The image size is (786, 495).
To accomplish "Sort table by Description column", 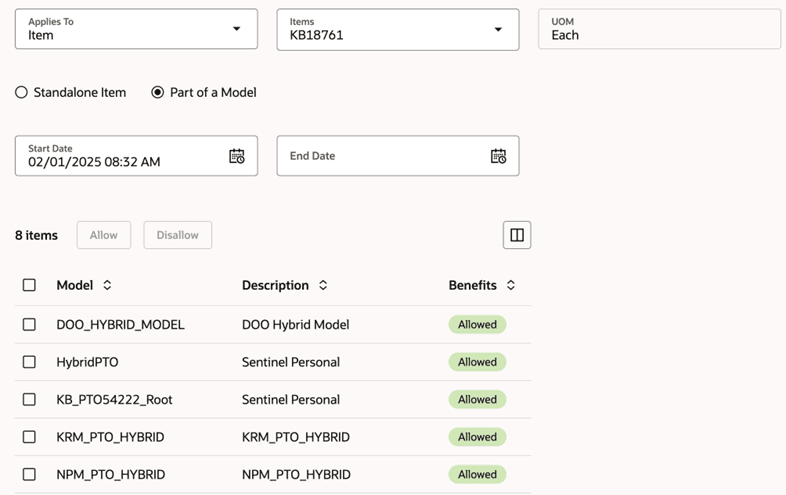I will pos(323,285).
